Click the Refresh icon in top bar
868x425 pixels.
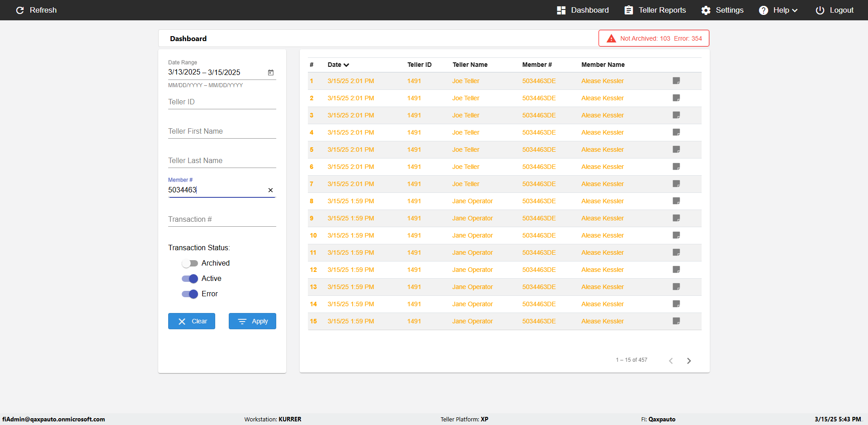(x=20, y=10)
